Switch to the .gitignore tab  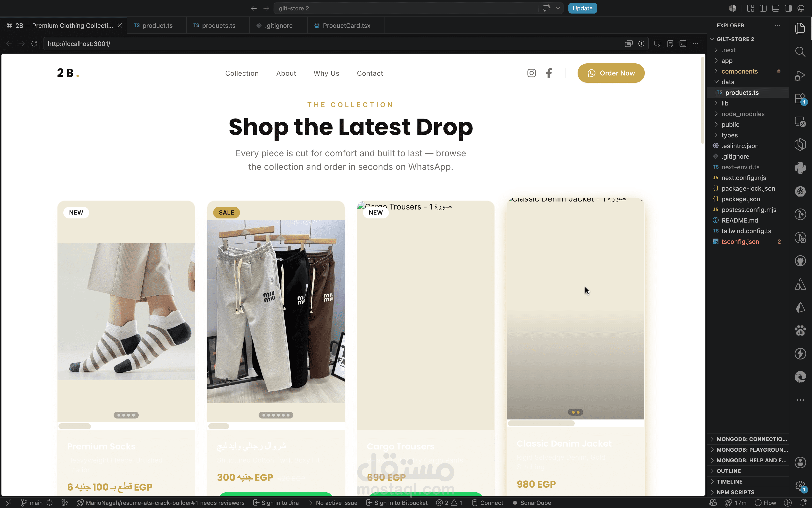[278, 26]
